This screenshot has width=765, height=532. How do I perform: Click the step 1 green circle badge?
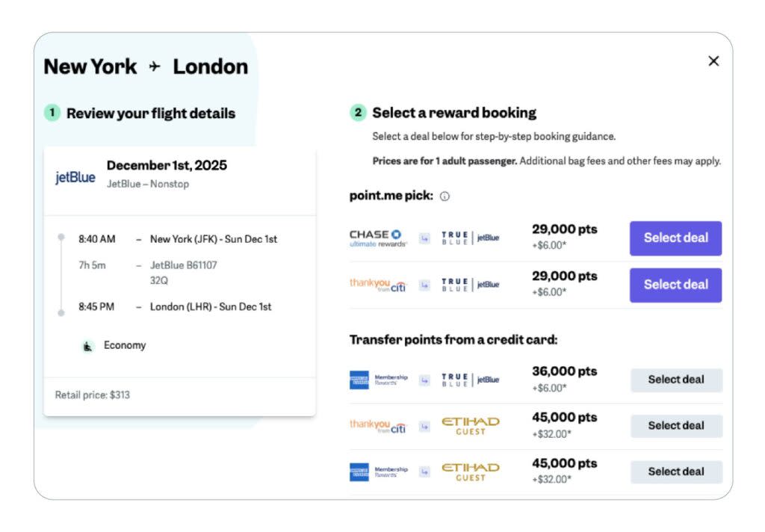(x=52, y=113)
